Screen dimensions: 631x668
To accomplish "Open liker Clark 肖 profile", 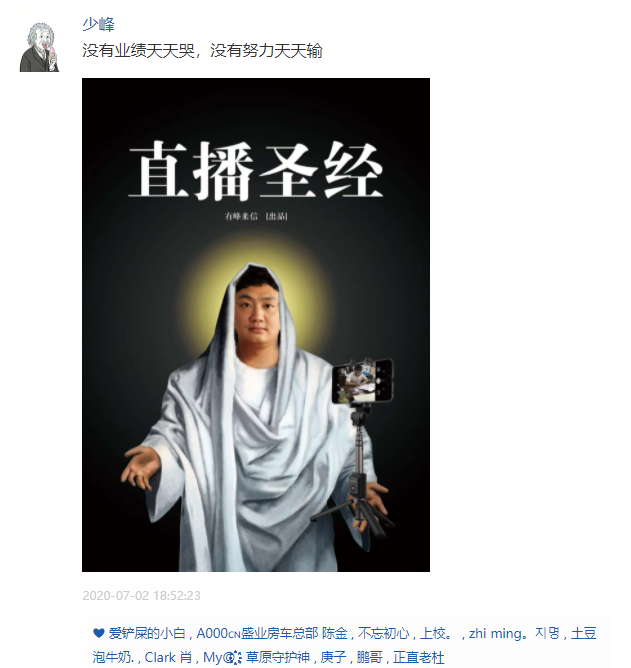I will point(168,657).
